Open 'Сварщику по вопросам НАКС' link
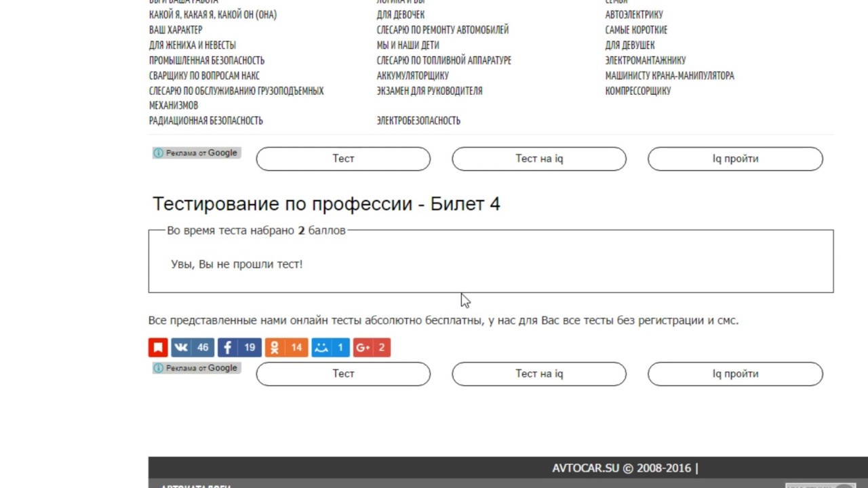The image size is (868, 488). coord(204,76)
